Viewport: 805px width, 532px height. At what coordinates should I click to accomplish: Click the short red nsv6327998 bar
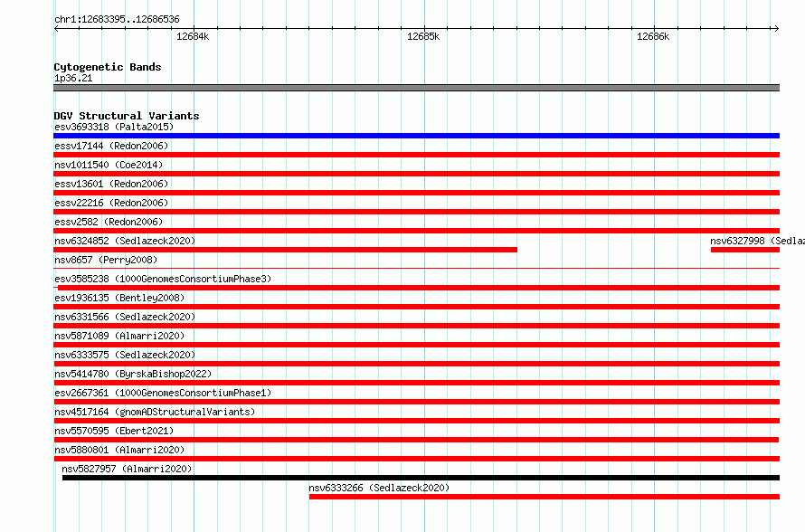745,250
